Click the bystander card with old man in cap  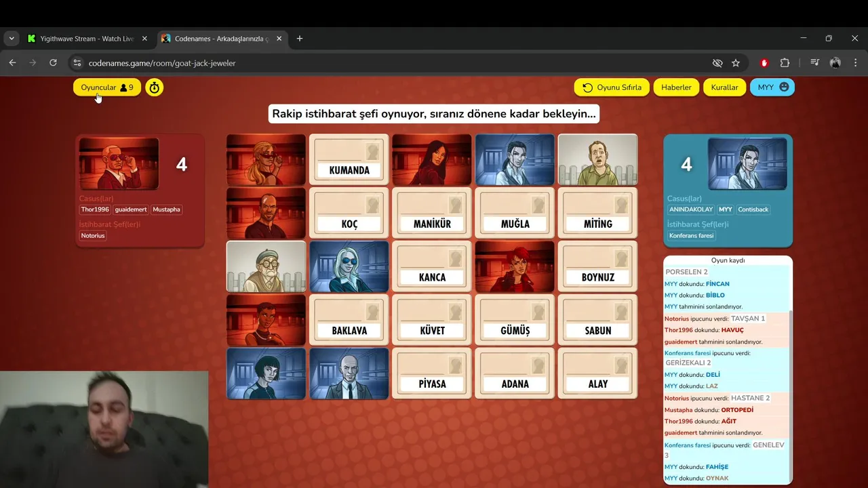[266, 267]
